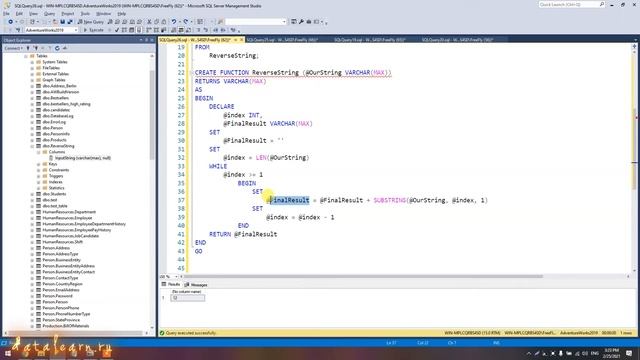The width and height of the screenshot is (640, 360).
Task: Select the External Tables folder
Action: tap(56, 74)
